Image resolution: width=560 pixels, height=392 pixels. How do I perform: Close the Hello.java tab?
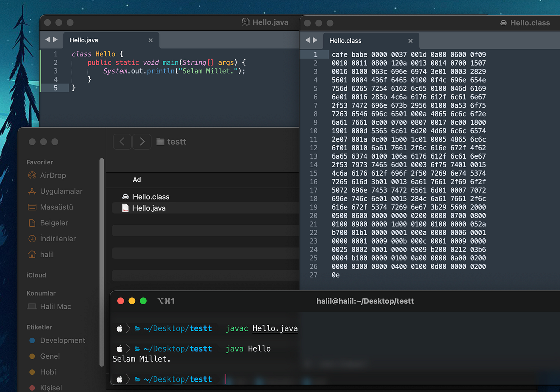point(150,40)
